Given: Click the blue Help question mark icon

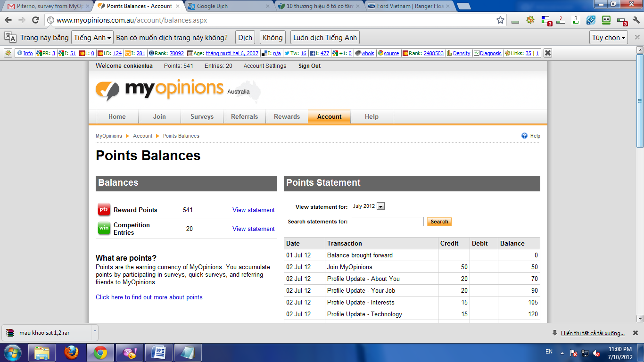Looking at the screenshot, I should (x=524, y=136).
